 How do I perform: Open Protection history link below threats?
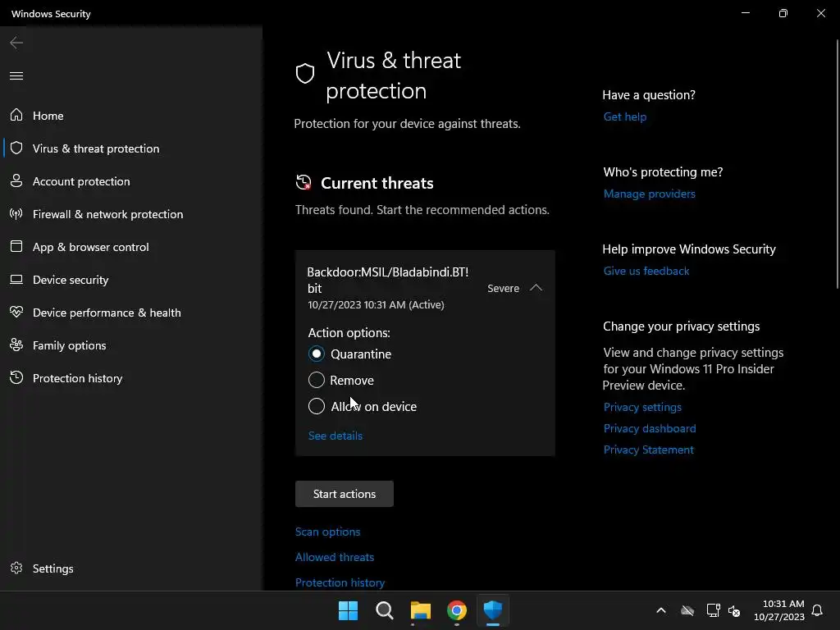[x=340, y=582]
